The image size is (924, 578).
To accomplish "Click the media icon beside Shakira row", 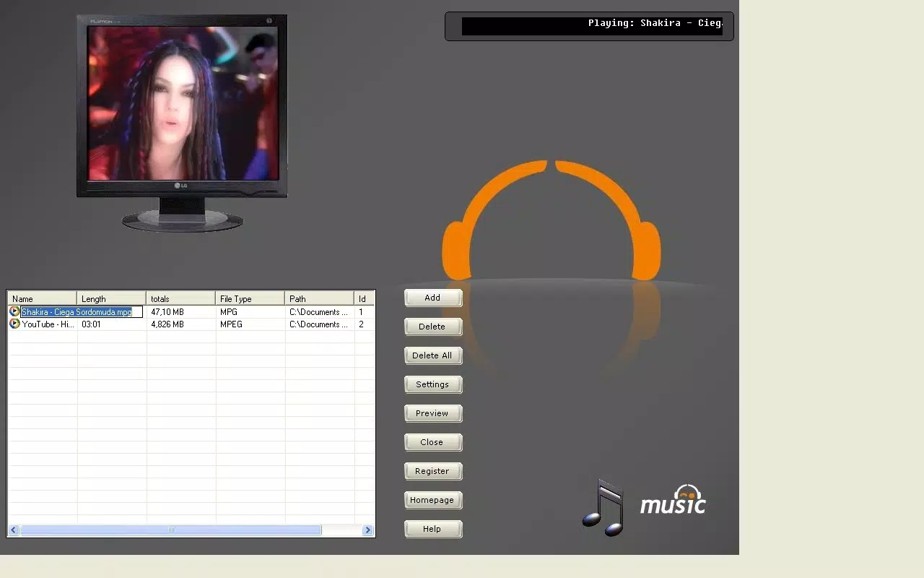I will tap(14, 311).
